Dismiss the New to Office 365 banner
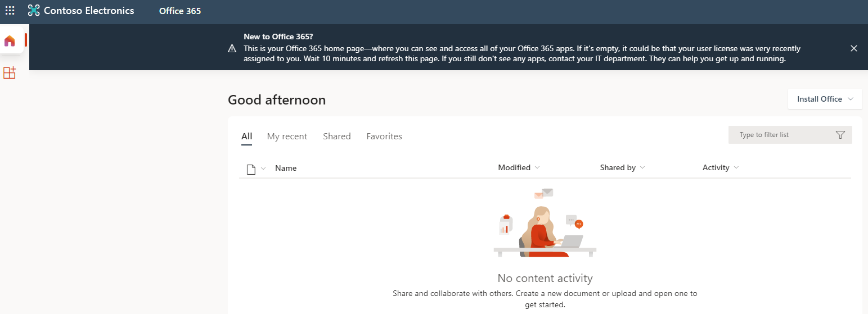 coord(854,48)
